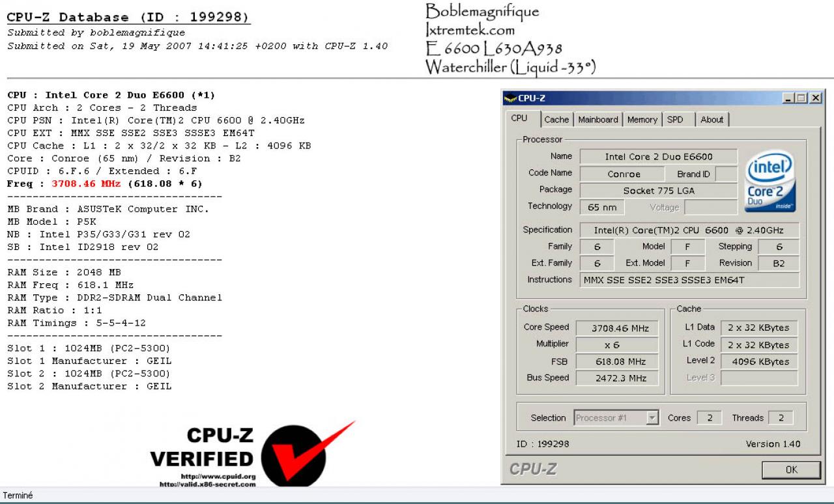
Task: Click the FSB 618.08 MHz field
Action: coord(620,362)
